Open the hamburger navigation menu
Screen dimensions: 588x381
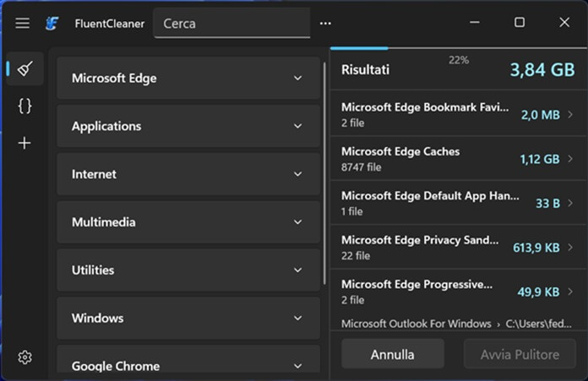pos(23,24)
